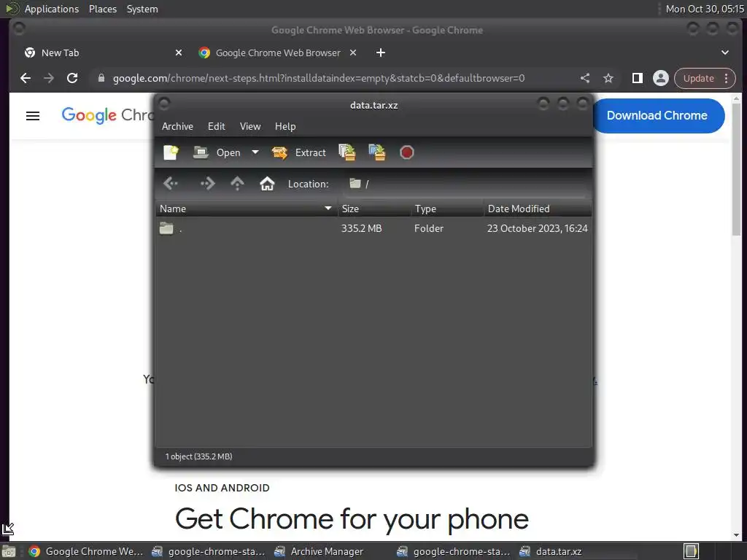Toggle Chrome side panel icon

point(638,78)
